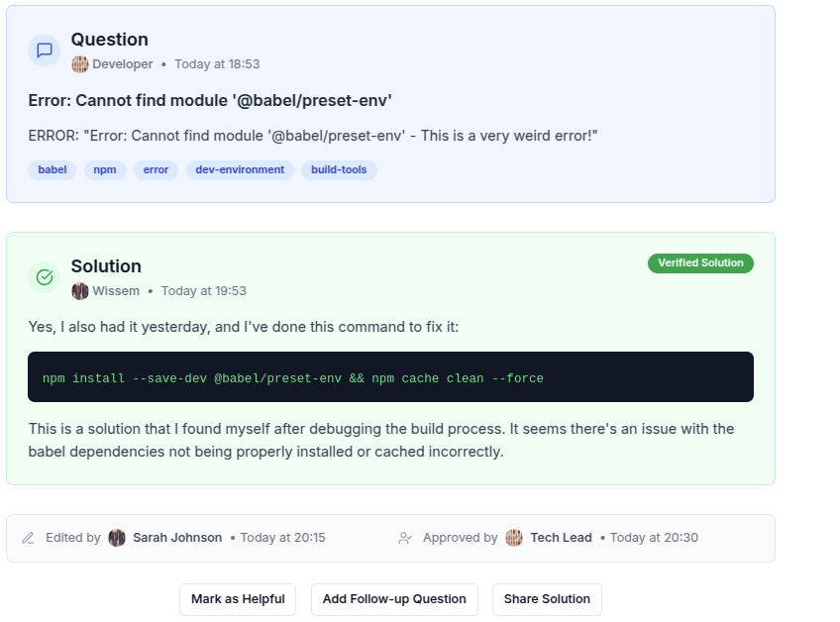Click the question title about @babel/preset-env
The image size is (840, 622).
click(210, 100)
